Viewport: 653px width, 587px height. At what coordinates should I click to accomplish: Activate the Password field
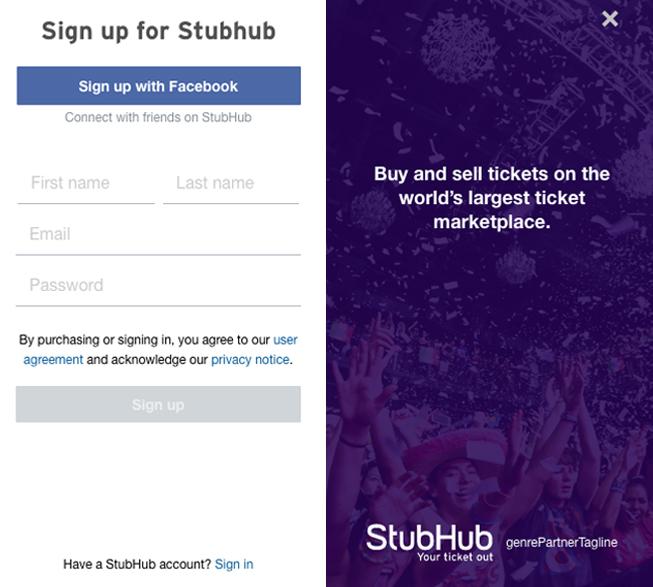coord(158,285)
